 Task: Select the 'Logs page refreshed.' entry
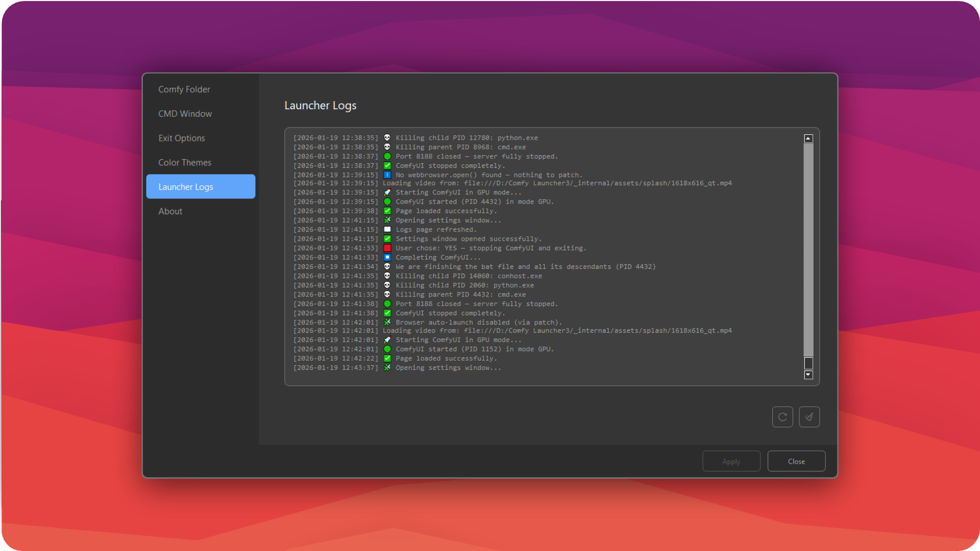385,230
